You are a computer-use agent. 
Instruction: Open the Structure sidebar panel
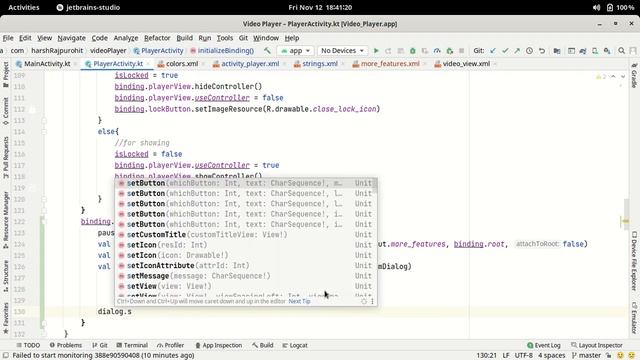pyautogui.click(x=6, y=276)
